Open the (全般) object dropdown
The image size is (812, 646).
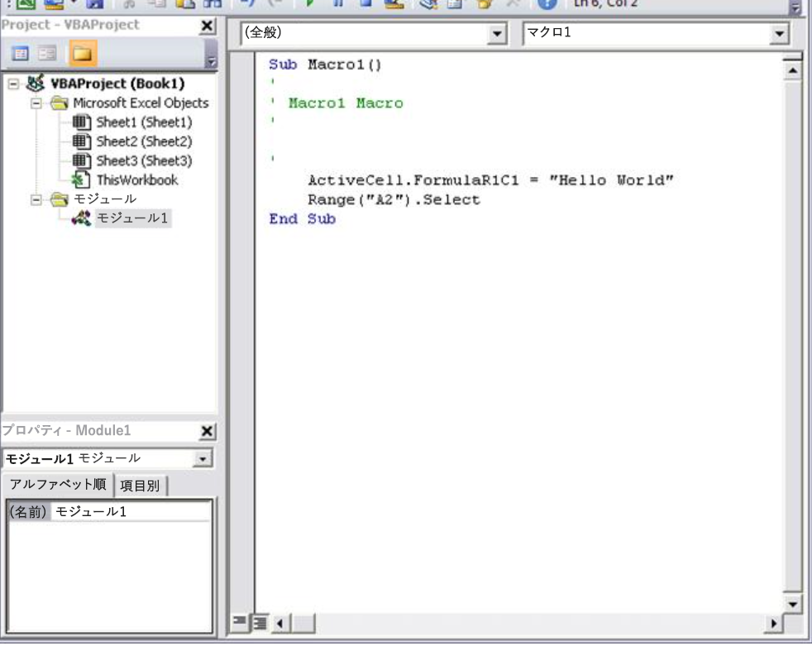pos(496,36)
